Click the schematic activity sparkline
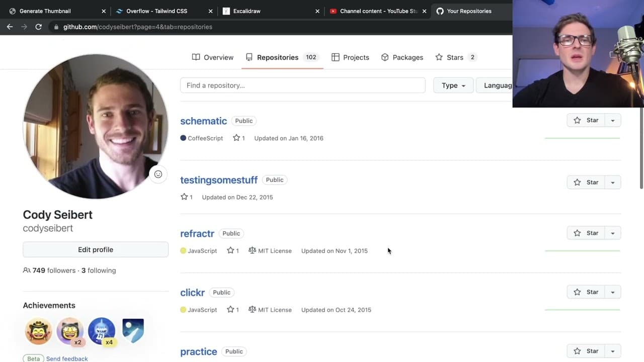 coord(582,138)
